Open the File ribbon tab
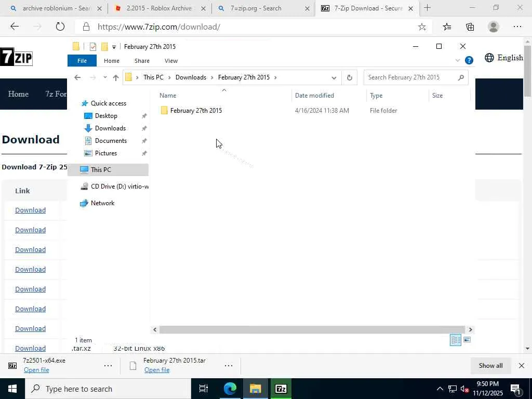Screen dimensions: 532x399 82,61
